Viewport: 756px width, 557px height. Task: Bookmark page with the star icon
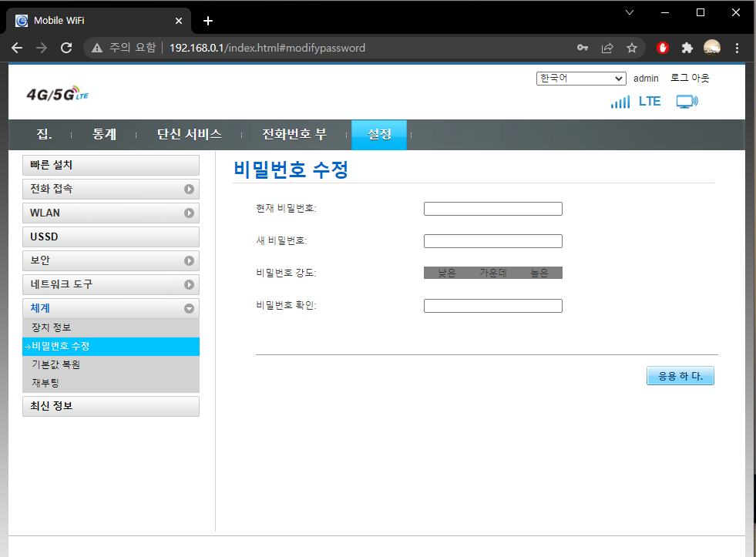[632, 48]
